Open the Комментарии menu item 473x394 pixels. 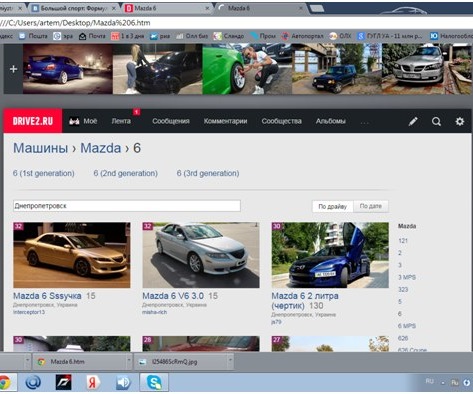[x=225, y=121]
